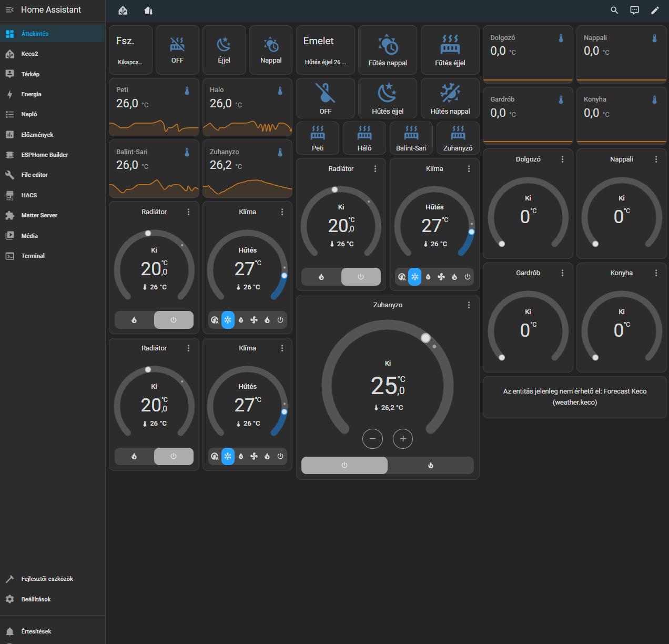
Task: Click the Beállítások gear icon
Action: click(9, 599)
